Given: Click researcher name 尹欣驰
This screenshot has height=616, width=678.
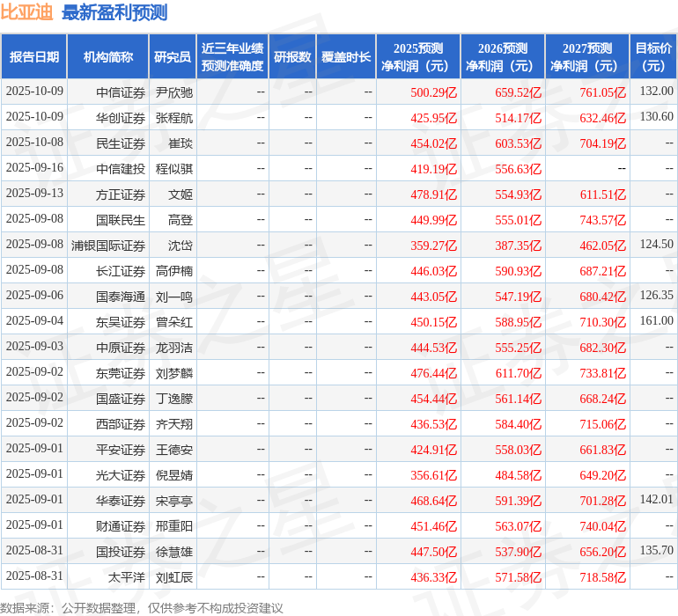Looking at the screenshot, I should point(174,92).
